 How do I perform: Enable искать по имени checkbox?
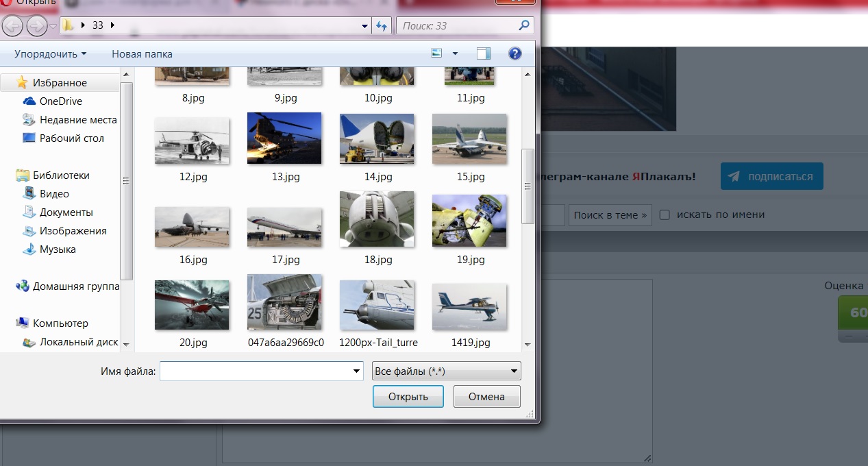click(664, 214)
